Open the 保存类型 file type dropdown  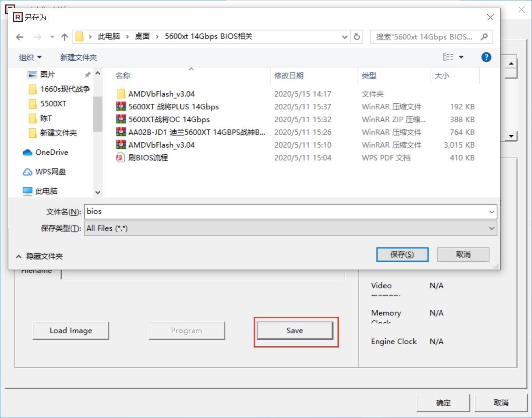pos(491,228)
